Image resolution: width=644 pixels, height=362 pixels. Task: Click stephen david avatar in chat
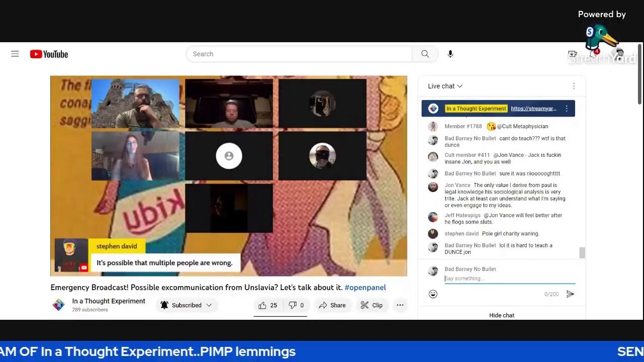pyautogui.click(x=433, y=234)
